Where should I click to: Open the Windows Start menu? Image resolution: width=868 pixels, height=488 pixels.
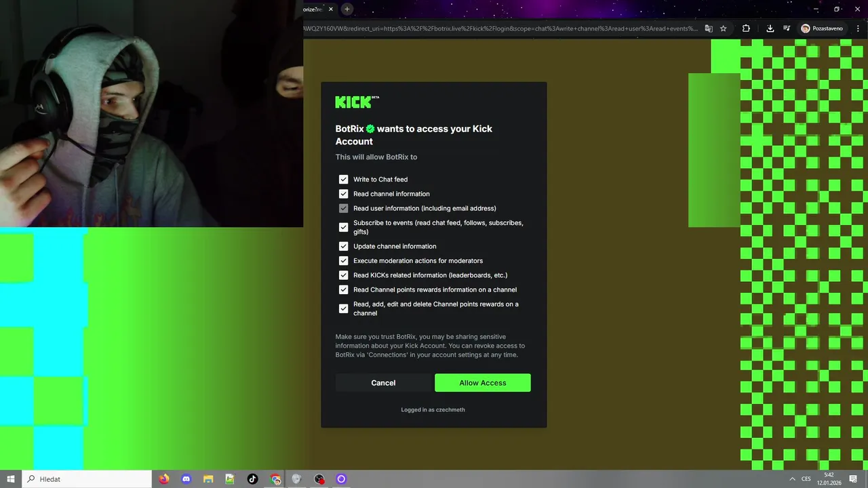click(11, 479)
